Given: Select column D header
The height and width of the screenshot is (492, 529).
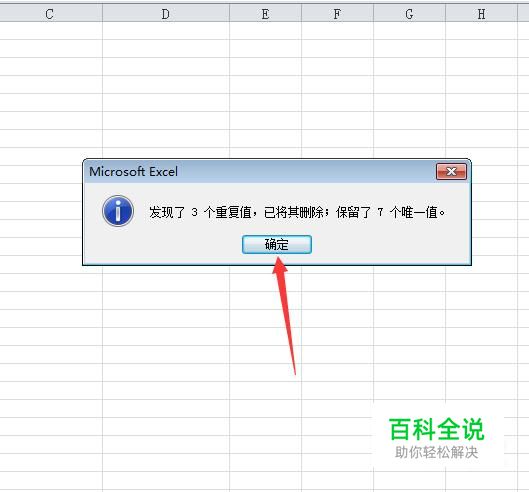Looking at the screenshot, I should pyautogui.click(x=166, y=14).
